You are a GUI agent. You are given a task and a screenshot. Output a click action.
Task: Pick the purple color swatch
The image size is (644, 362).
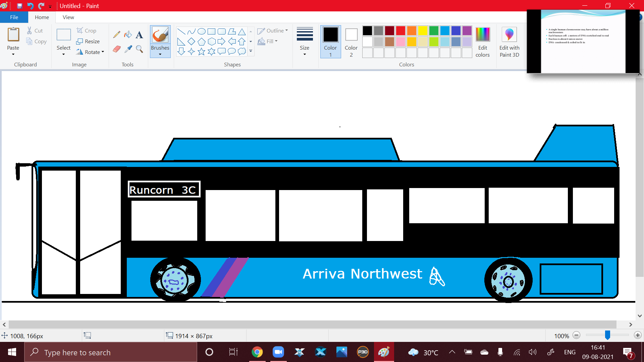[467, 31]
